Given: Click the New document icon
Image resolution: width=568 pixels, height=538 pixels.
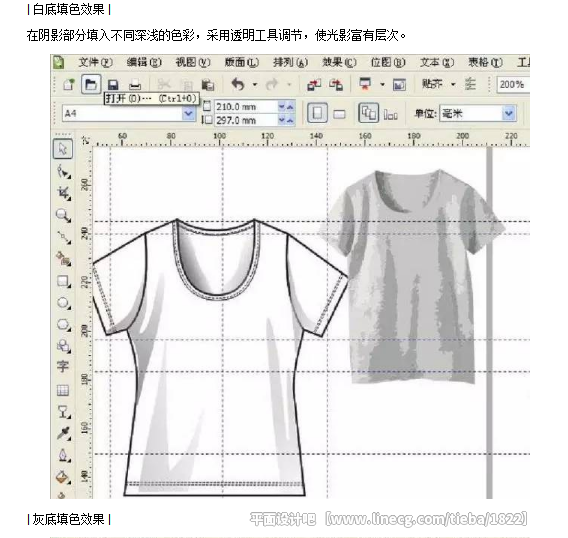Looking at the screenshot, I should [69, 84].
